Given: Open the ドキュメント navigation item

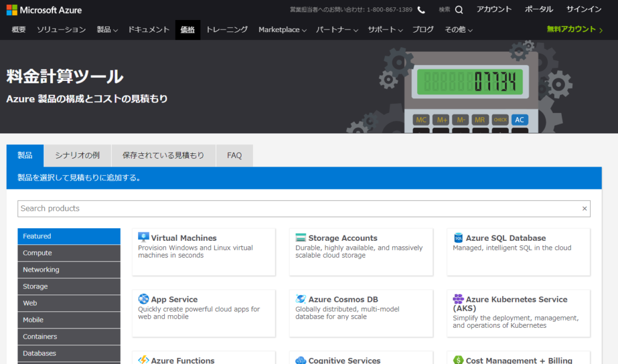Looking at the screenshot, I should [x=148, y=30].
